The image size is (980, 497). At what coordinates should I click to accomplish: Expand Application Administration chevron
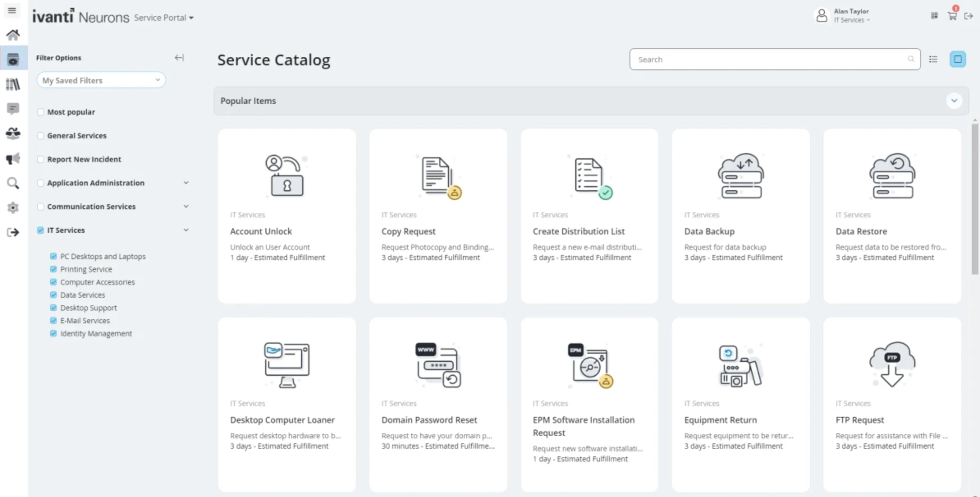(186, 183)
